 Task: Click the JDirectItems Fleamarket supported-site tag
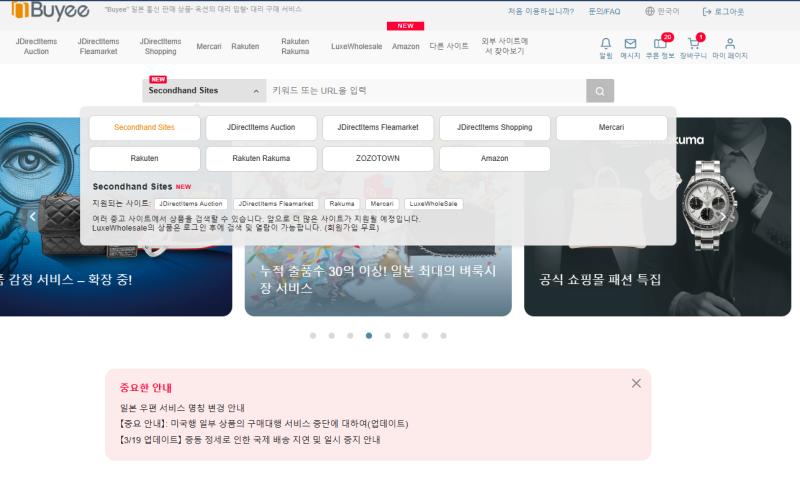276,204
